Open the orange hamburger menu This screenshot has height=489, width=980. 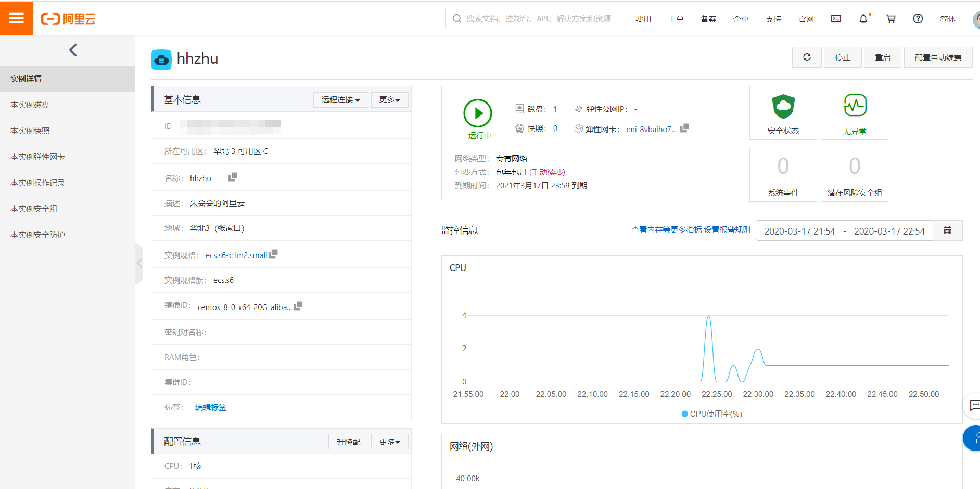point(16,18)
